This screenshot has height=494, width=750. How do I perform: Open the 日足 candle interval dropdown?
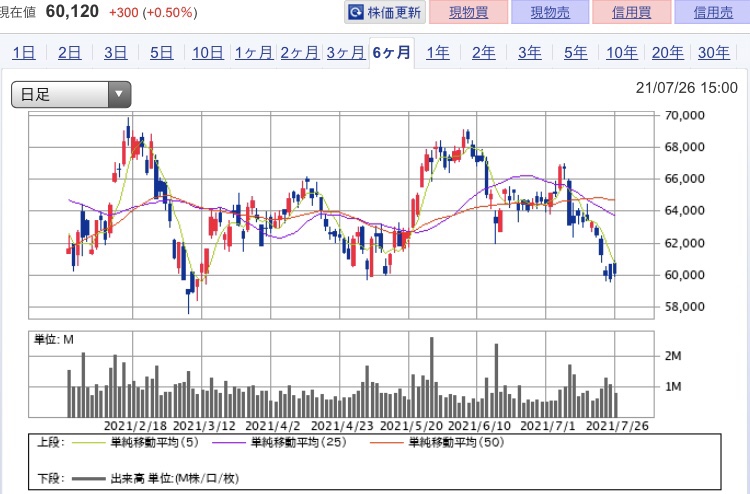pyautogui.click(x=71, y=94)
